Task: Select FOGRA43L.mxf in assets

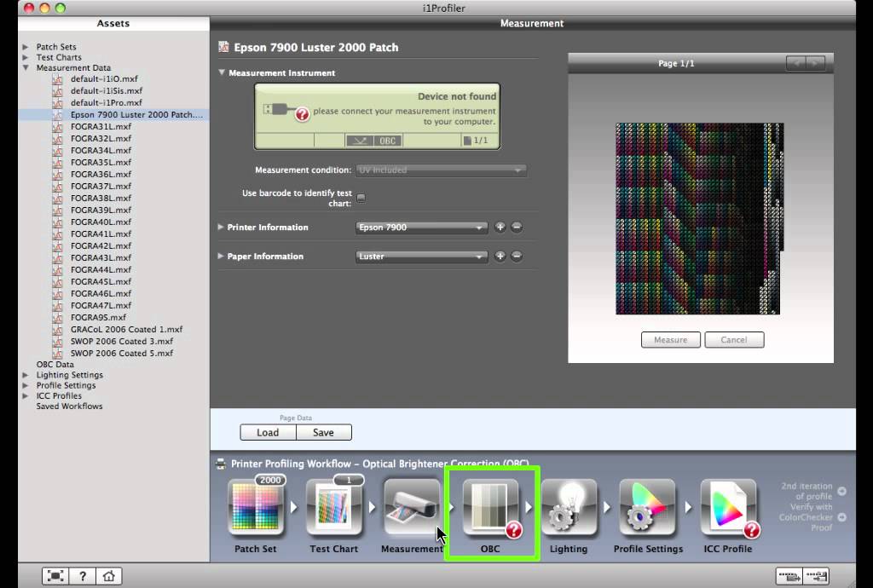Action: point(101,257)
